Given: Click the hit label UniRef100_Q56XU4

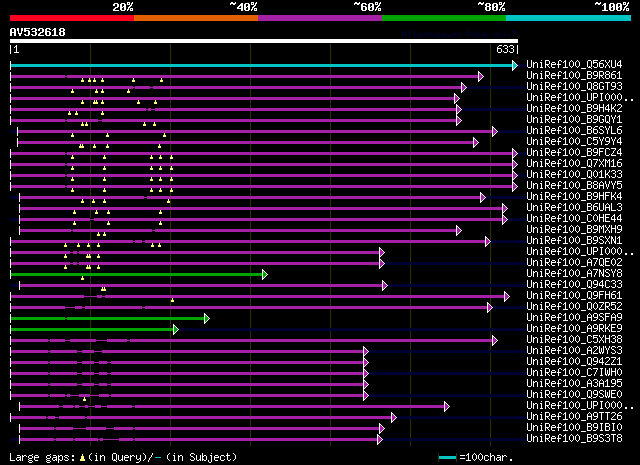Looking at the screenshot, I should coord(574,65).
